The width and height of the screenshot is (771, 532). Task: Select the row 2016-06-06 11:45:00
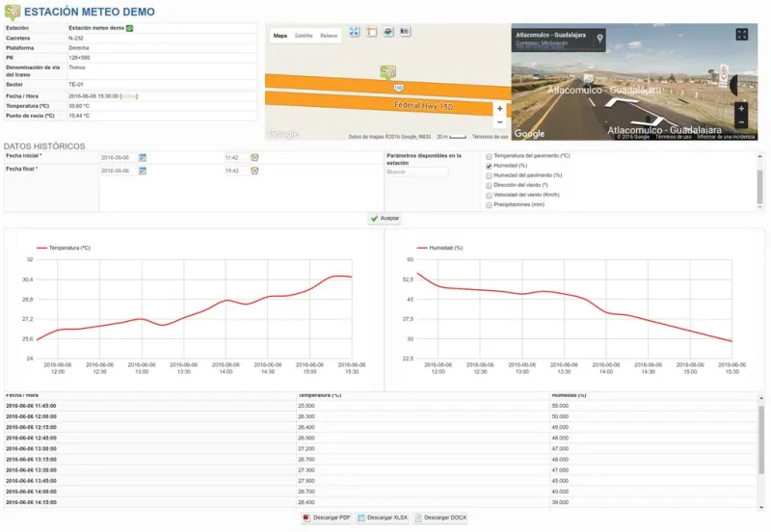tap(381, 406)
